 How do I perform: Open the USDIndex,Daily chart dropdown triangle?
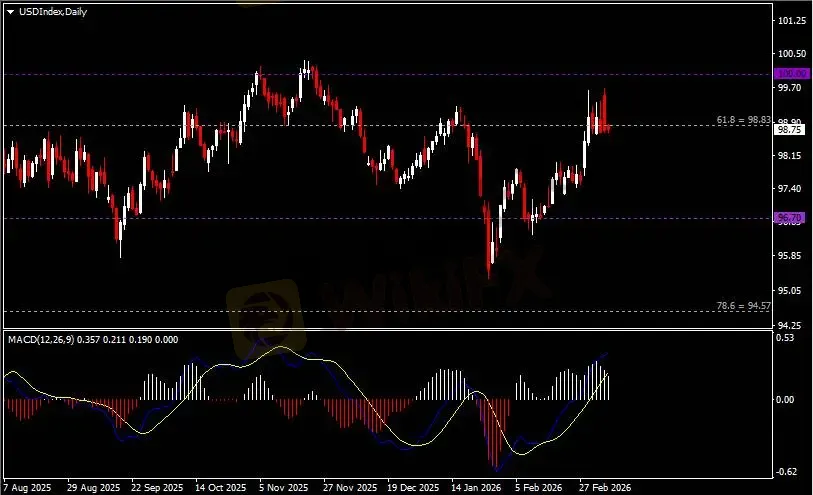[10, 12]
